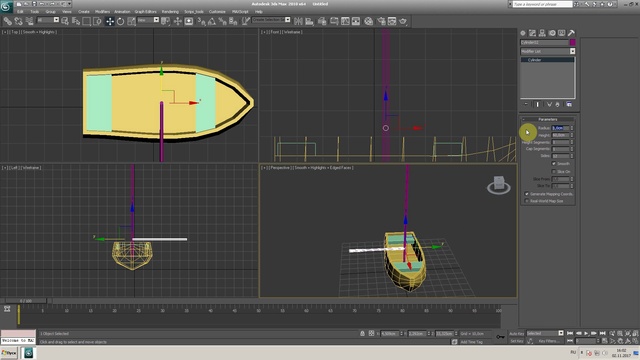Click the Windows Start button
The height and width of the screenshot is (360, 640).
9,353
